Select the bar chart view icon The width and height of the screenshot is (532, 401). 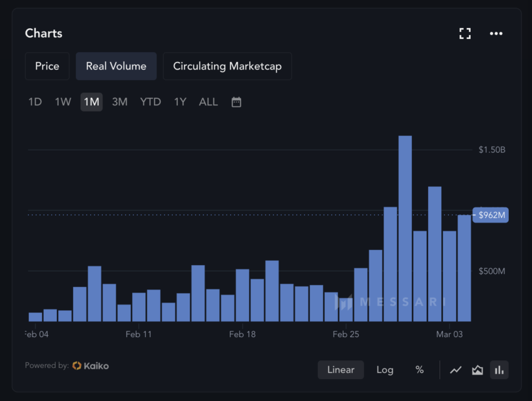pyautogui.click(x=499, y=370)
